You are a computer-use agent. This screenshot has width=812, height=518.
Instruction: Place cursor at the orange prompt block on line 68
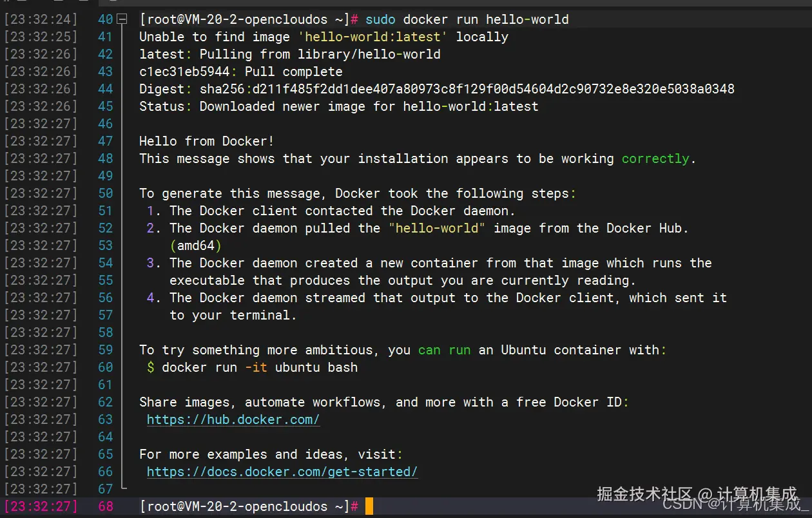(369, 506)
